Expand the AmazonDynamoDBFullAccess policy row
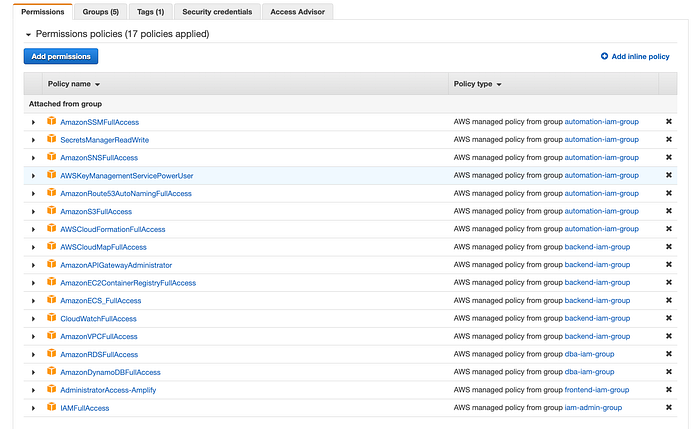 33,372
